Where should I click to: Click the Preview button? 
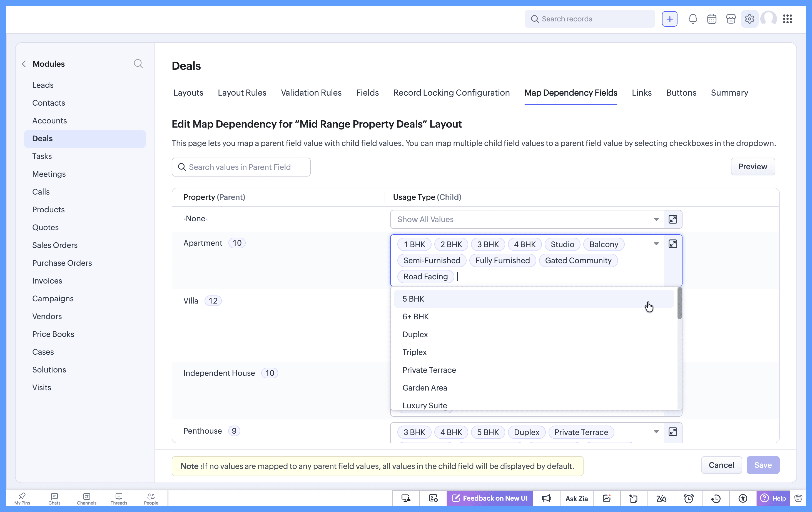(752, 166)
